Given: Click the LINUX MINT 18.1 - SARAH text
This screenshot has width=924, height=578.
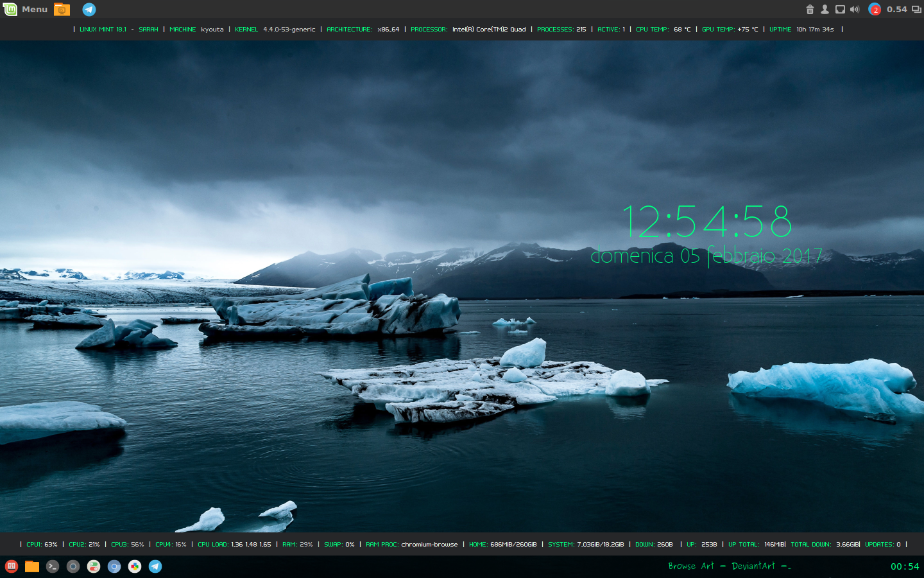Looking at the screenshot, I should point(119,30).
